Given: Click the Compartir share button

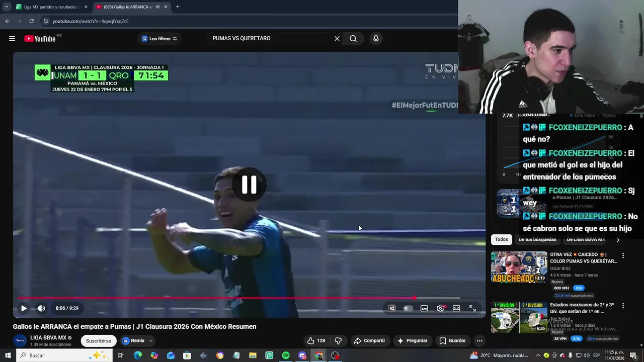Looking at the screenshot, I should click(x=369, y=341).
